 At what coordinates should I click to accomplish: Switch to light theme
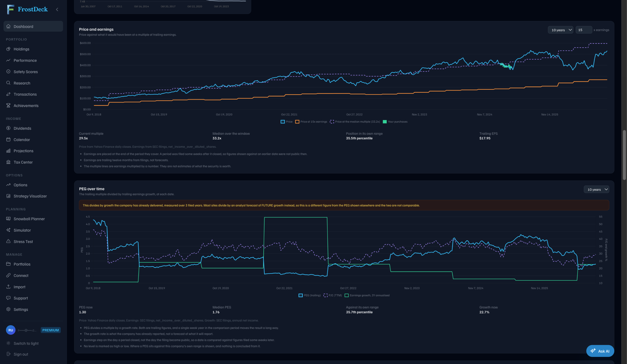tap(22, 343)
